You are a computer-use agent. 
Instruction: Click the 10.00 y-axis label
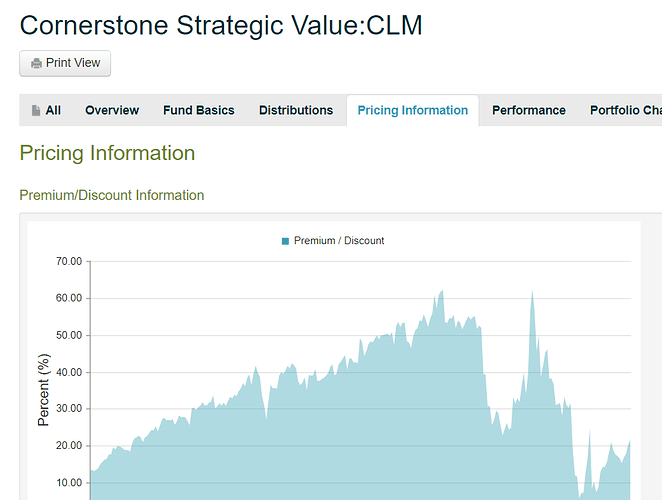[x=69, y=483]
